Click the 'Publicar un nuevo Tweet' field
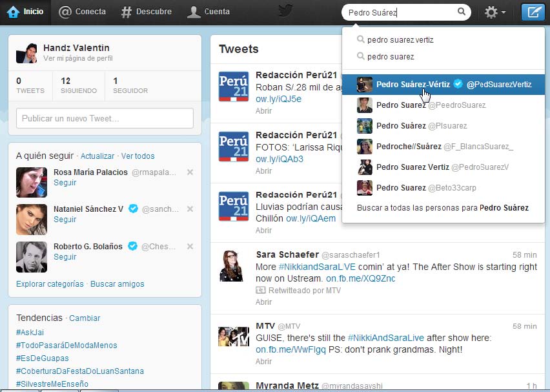The image size is (550, 392). pos(105,118)
